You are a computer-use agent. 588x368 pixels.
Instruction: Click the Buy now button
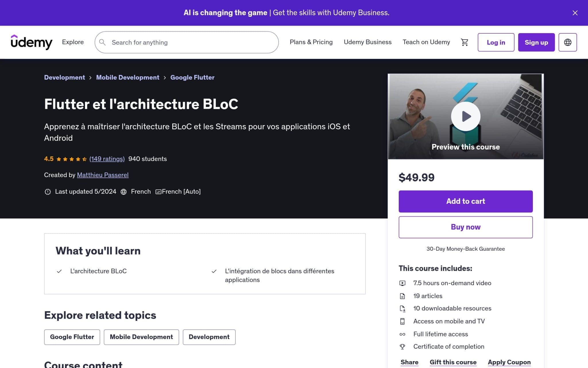[x=465, y=227]
